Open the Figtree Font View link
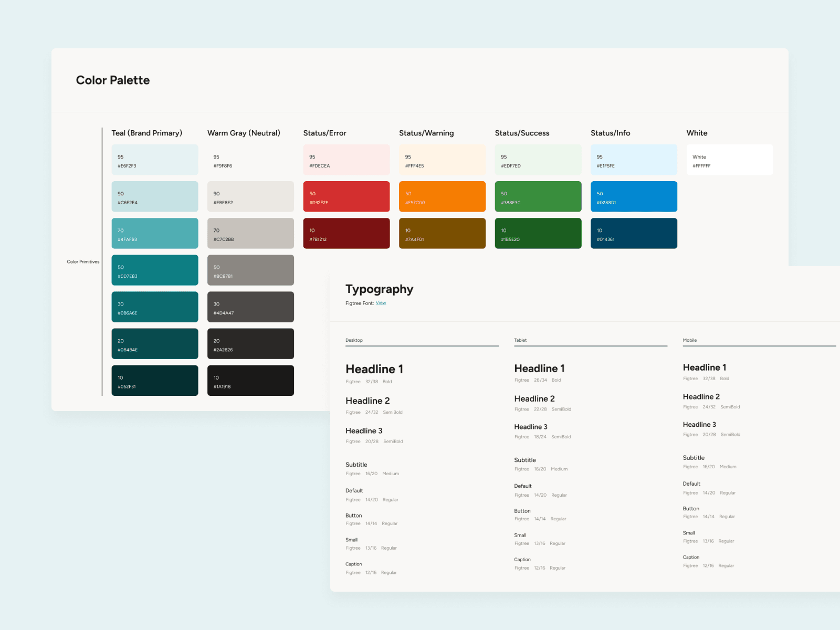Viewport: 840px width, 630px height. point(381,303)
